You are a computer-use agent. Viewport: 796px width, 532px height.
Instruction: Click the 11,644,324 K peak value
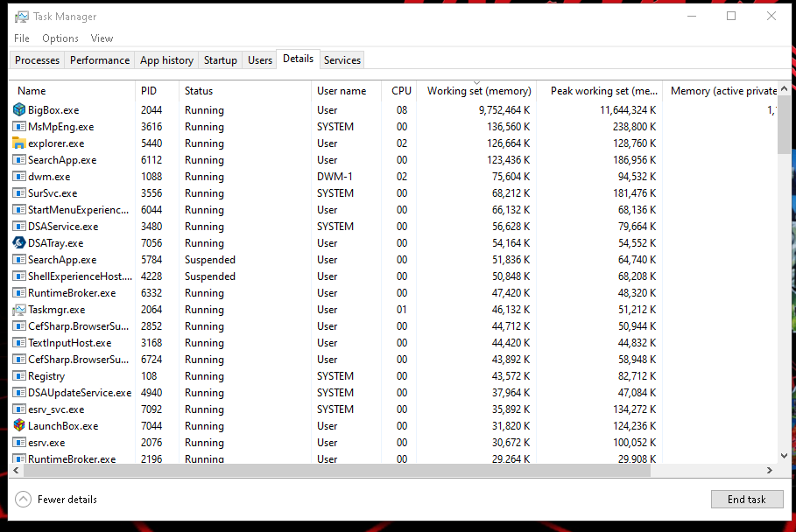[628, 110]
